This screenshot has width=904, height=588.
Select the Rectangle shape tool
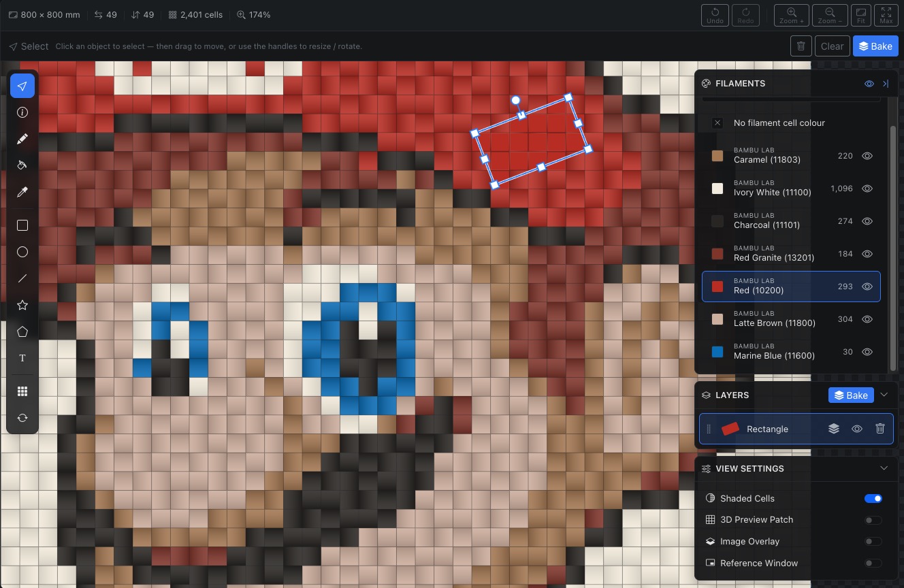click(22, 225)
